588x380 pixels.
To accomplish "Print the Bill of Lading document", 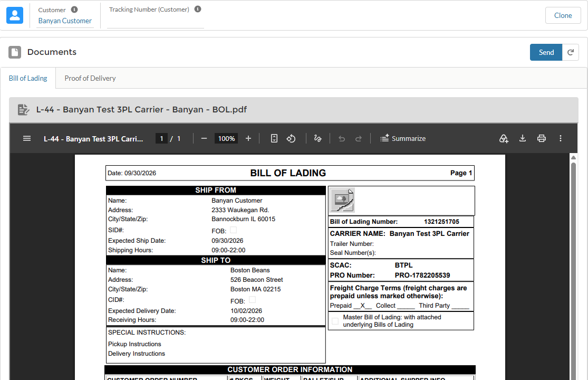I will pos(542,138).
